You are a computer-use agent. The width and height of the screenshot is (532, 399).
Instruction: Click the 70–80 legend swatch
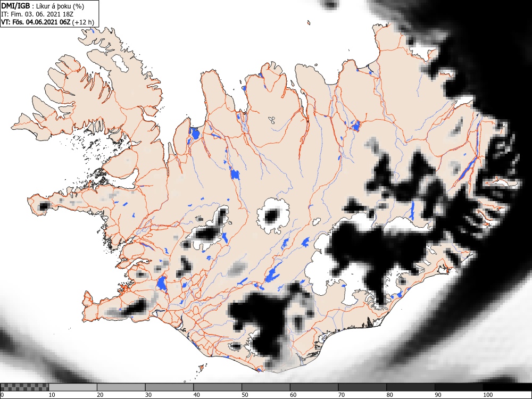pos(362,387)
